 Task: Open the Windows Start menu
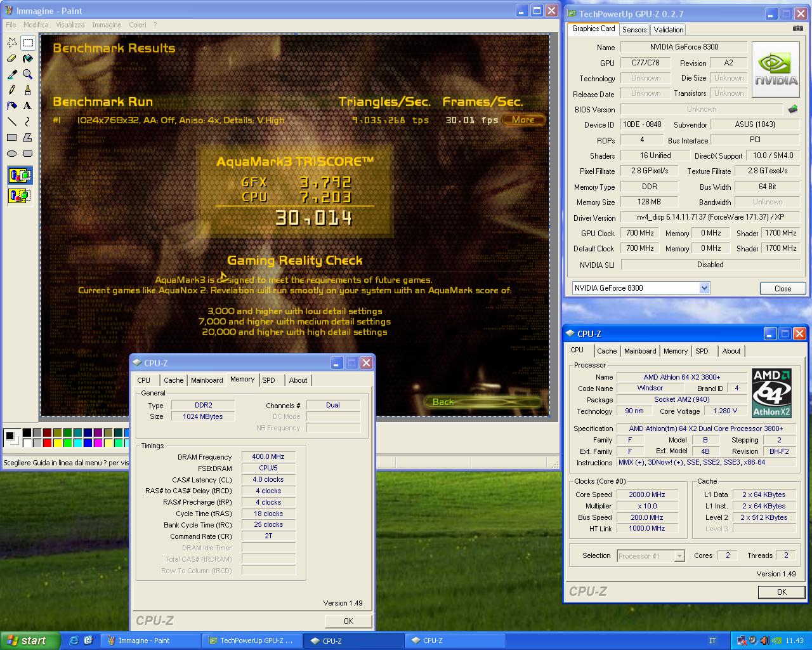pyautogui.click(x=30, y=640)
